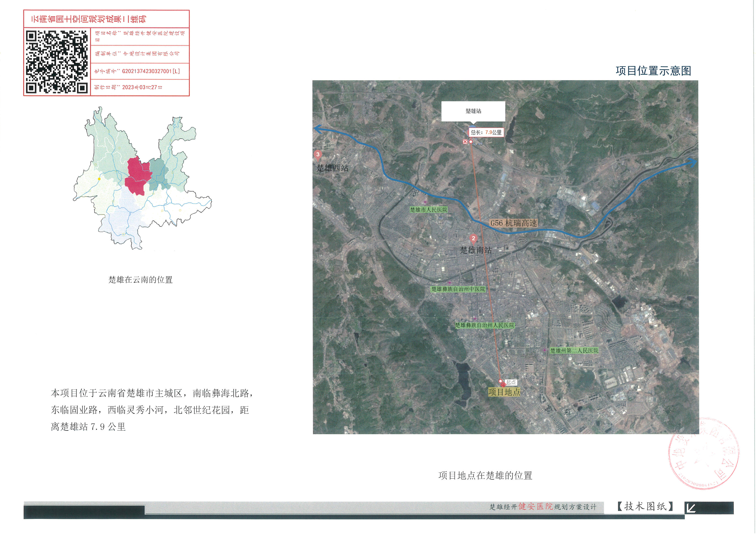Click the 【技术图纸】 footer label

click(x=645, y=506)
